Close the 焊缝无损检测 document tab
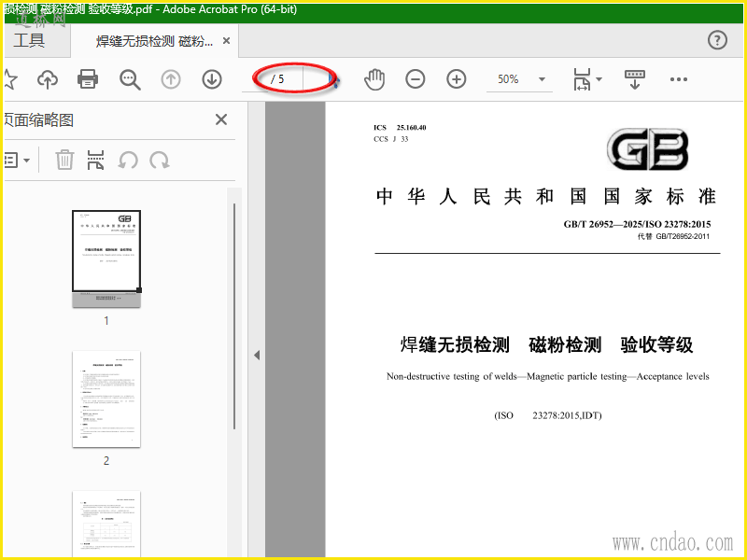 tap(227, 41)
